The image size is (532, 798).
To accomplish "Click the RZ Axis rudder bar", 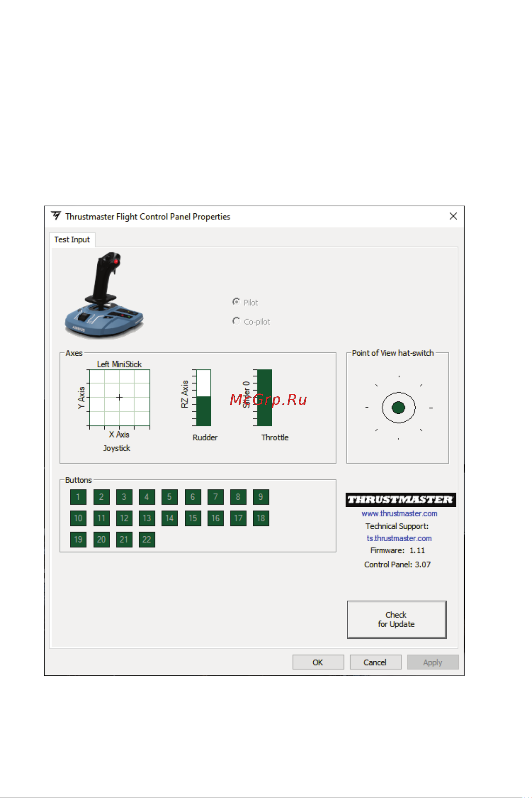I will coord(204,397).
